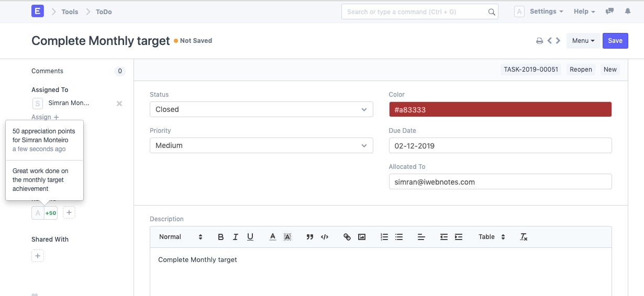Insert a code block
The width and height of the screenshot is (644, 296).
(x=325, y=237)
